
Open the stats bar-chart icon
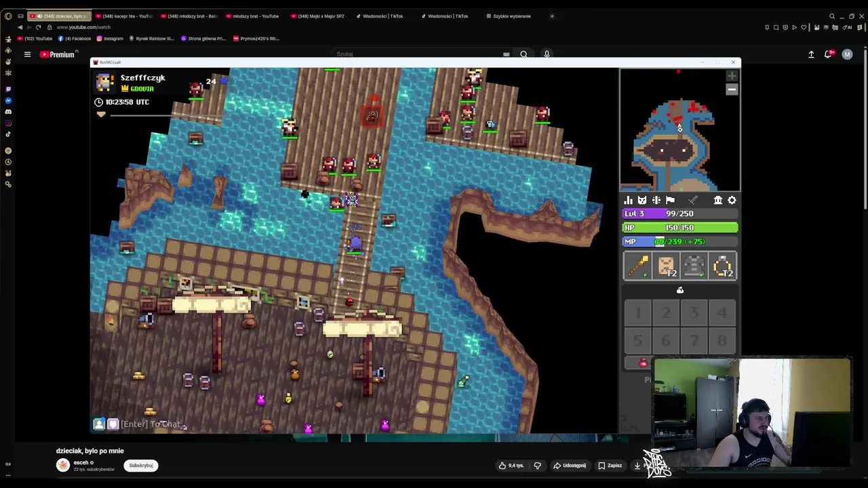click(629, 200)
